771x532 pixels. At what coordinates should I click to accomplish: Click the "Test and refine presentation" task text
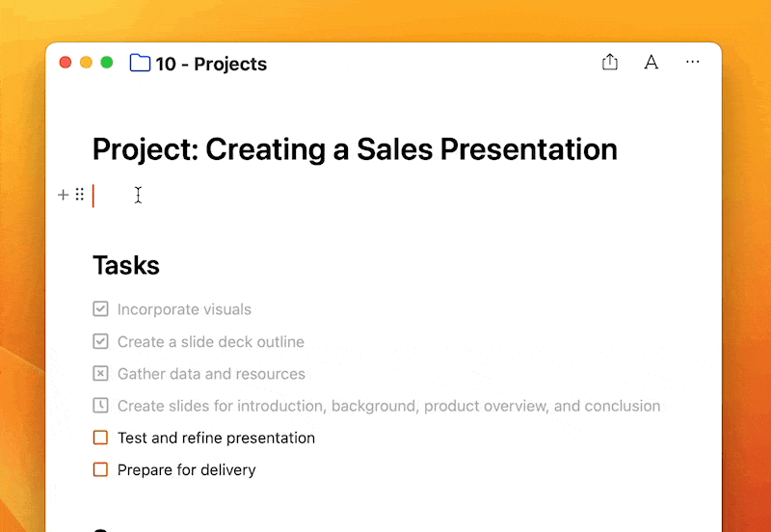tap(216, 438)
